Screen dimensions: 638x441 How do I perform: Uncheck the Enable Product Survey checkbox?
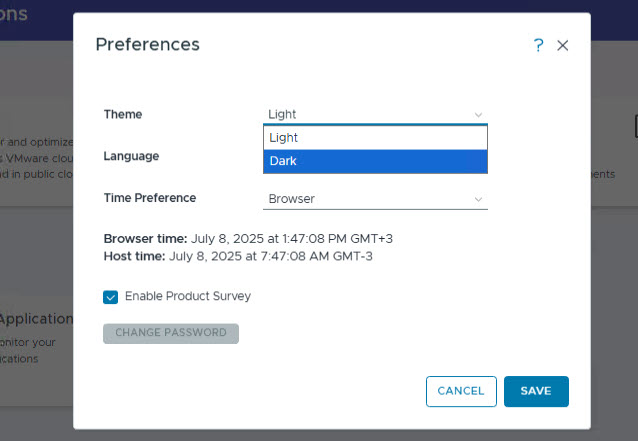(x=111, y=297)
